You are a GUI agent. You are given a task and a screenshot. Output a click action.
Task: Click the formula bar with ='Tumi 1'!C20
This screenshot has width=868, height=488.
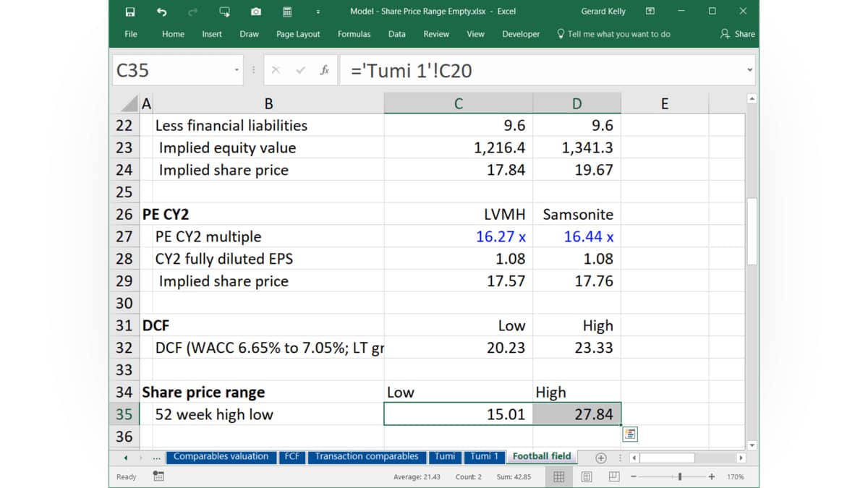pos(542,70)
